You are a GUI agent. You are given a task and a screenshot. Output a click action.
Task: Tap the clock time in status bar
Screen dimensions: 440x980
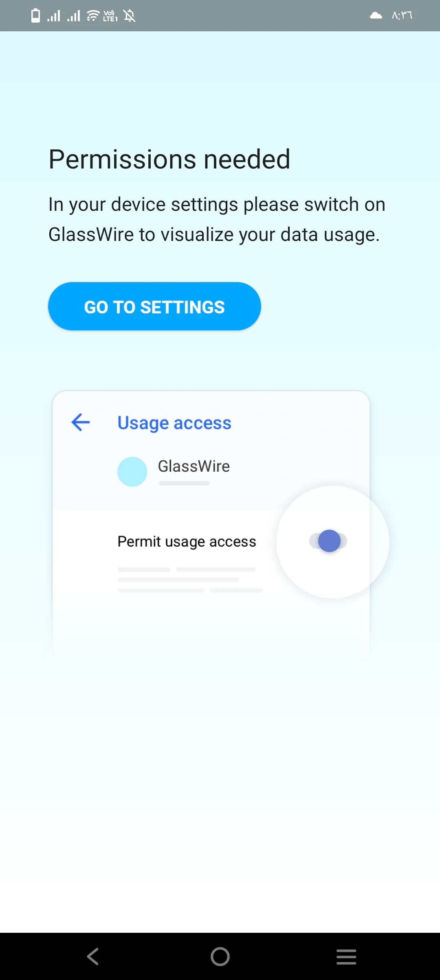coord(402,16)
